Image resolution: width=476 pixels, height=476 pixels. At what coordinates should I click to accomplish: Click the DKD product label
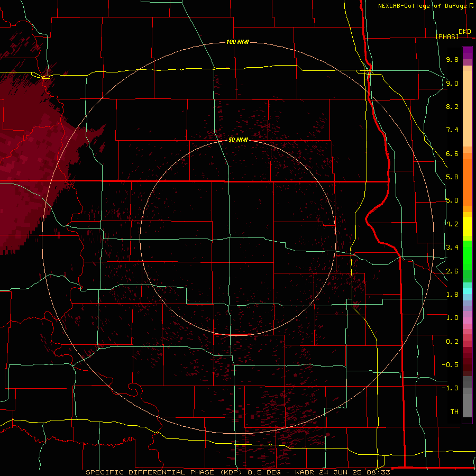click(x=464, y=32)
